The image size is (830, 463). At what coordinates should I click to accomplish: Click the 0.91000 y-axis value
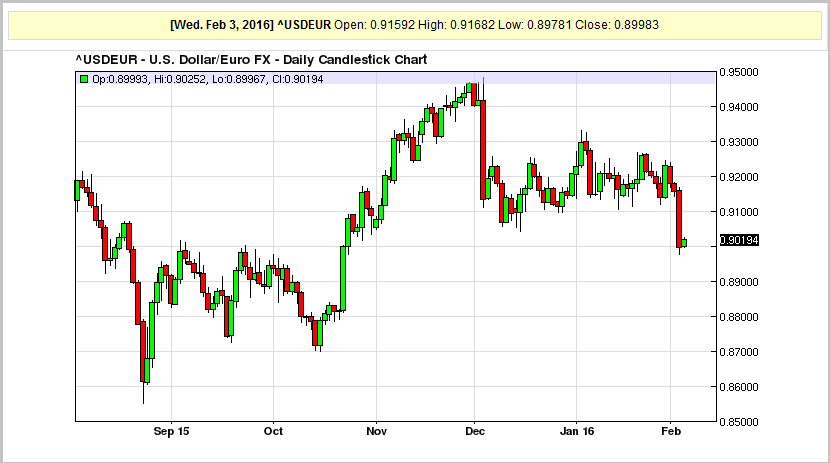point(739,212)
